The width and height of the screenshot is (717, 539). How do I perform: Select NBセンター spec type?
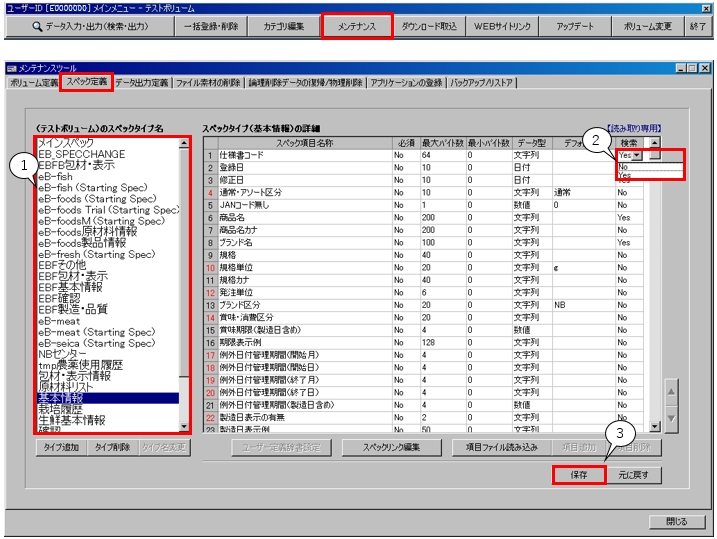pyautogui.click(x=108, y=354)
